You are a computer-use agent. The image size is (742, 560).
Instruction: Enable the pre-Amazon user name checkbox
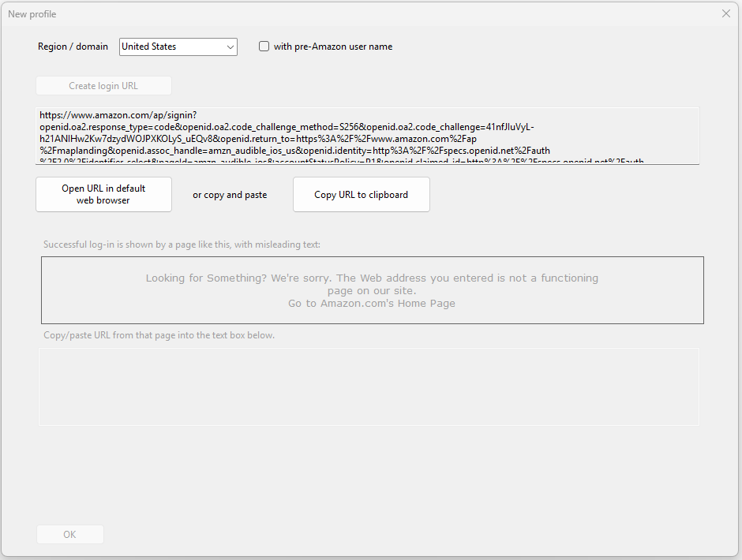(264, 47)
